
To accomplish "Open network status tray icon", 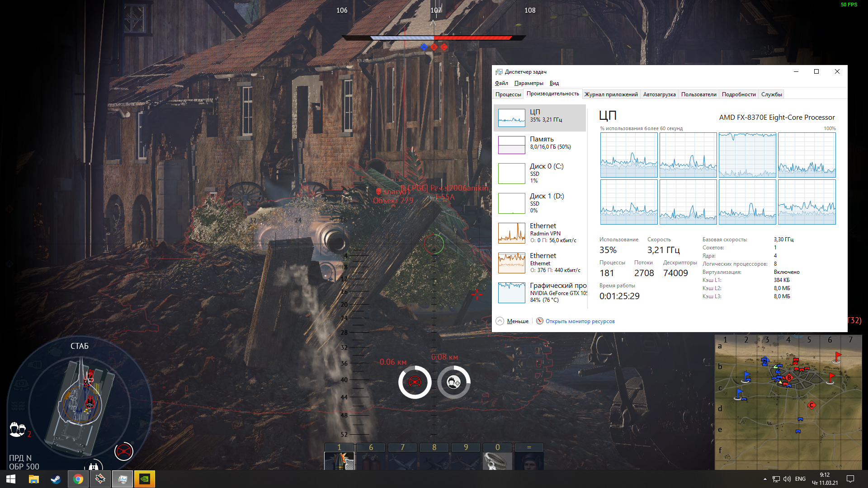I will 776,479.
